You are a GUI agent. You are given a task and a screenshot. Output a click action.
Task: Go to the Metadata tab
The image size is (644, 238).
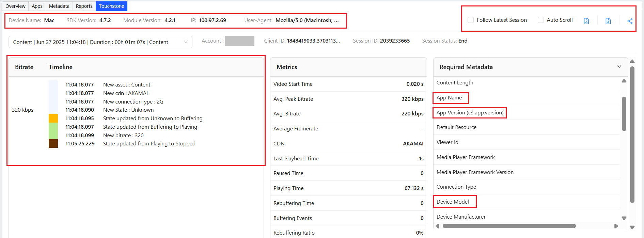coord(59,6)
